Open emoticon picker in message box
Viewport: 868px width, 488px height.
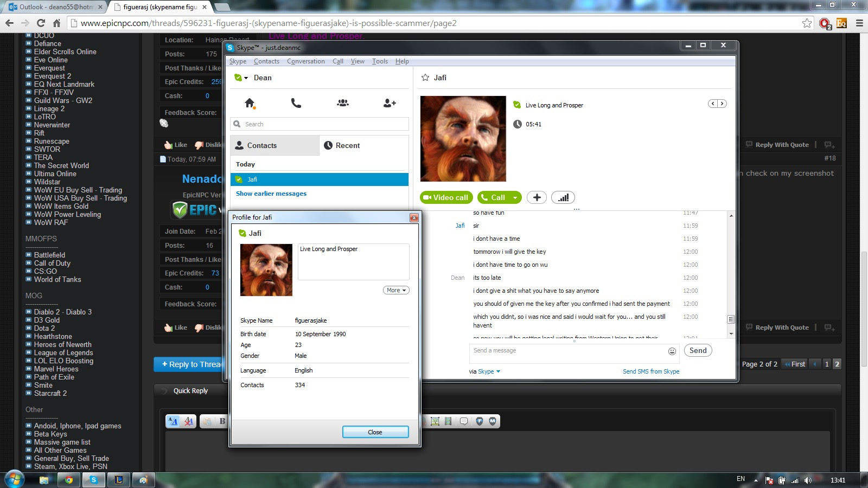coord(672,351)
